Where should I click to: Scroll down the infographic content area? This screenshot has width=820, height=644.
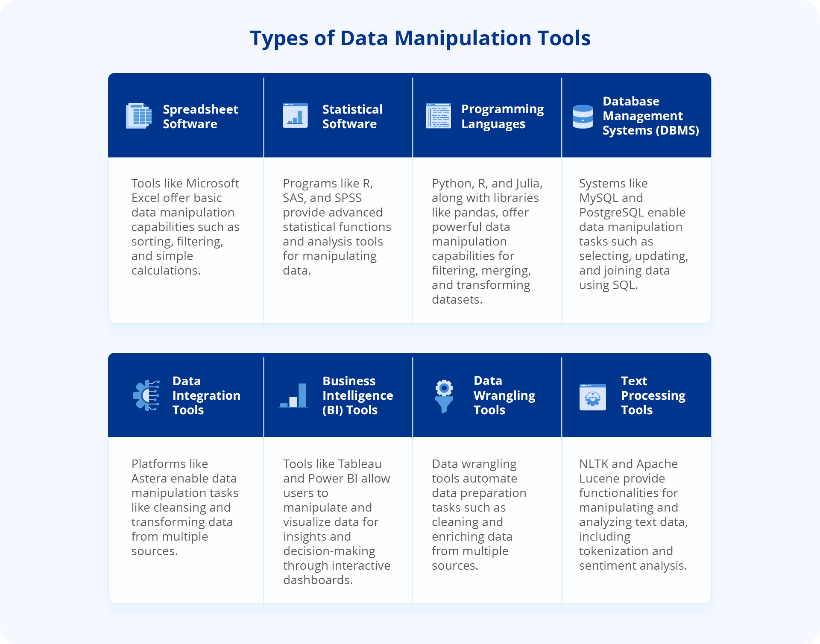tap(410, 322)
